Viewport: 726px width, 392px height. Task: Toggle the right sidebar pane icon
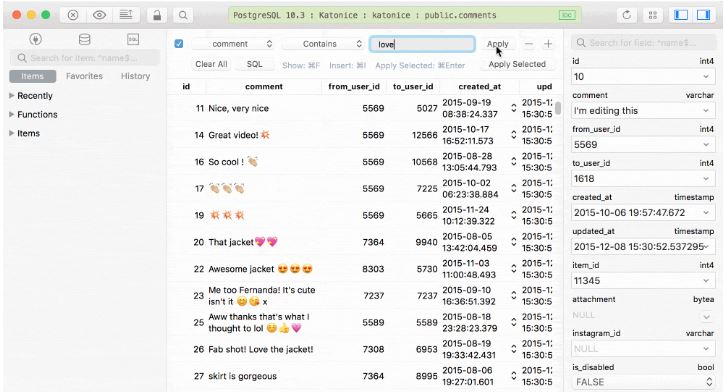coord(703,15)
